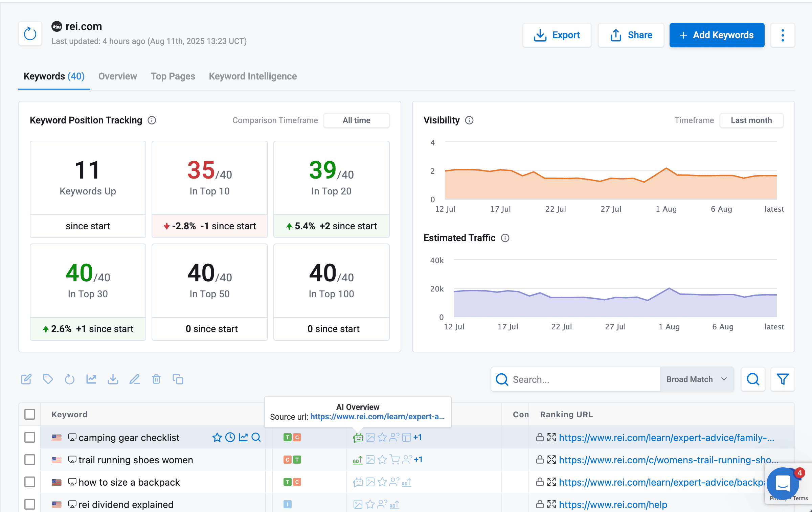Viewport: 812px width, 512px height.
Task: Click the green T badge in the camping gear checklist row
Action: click(287, 437)
